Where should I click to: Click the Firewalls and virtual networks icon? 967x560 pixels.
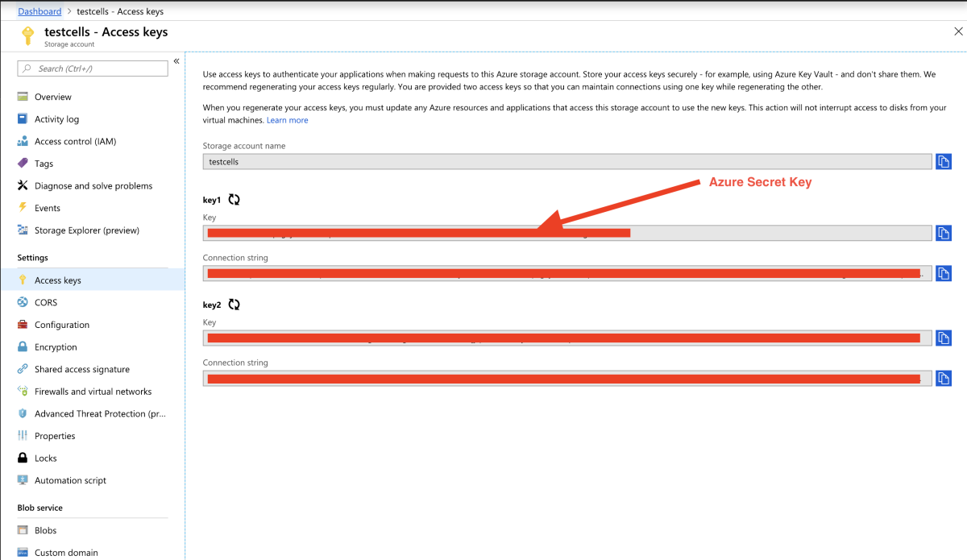pyautogui.click(x=23, y=392)
